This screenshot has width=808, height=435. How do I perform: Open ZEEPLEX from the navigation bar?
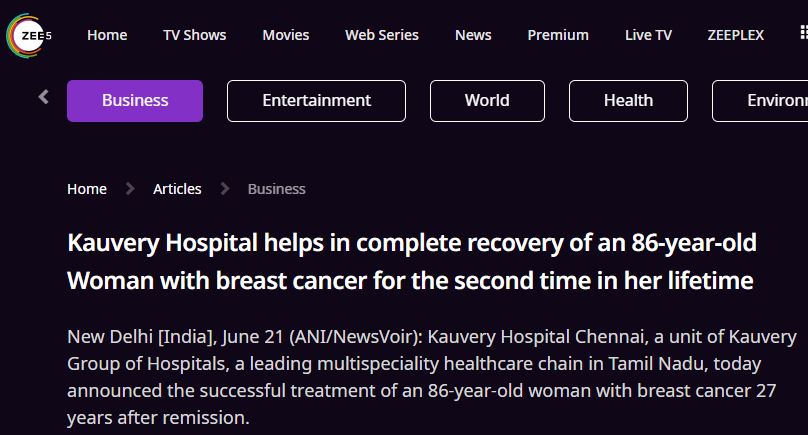coord(736,35)
